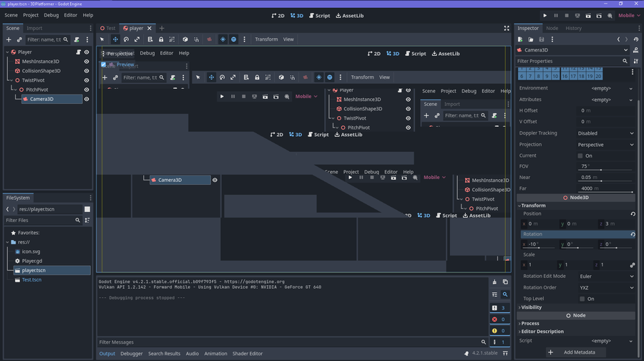The height and width of the screenshot is (361, 644).
Task: Open the Project menu
Action: [30, 15]
